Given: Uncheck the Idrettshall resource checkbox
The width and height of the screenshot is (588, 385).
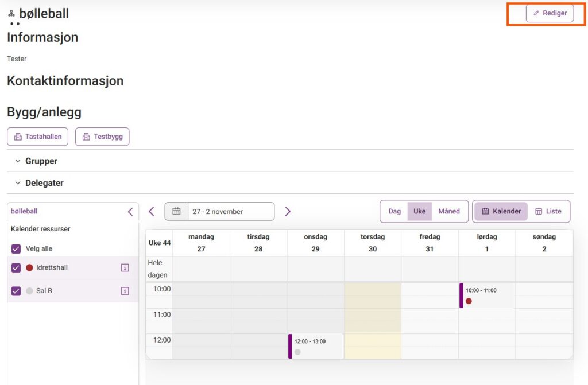Looking at the screenshot, I should coord(16,268).
